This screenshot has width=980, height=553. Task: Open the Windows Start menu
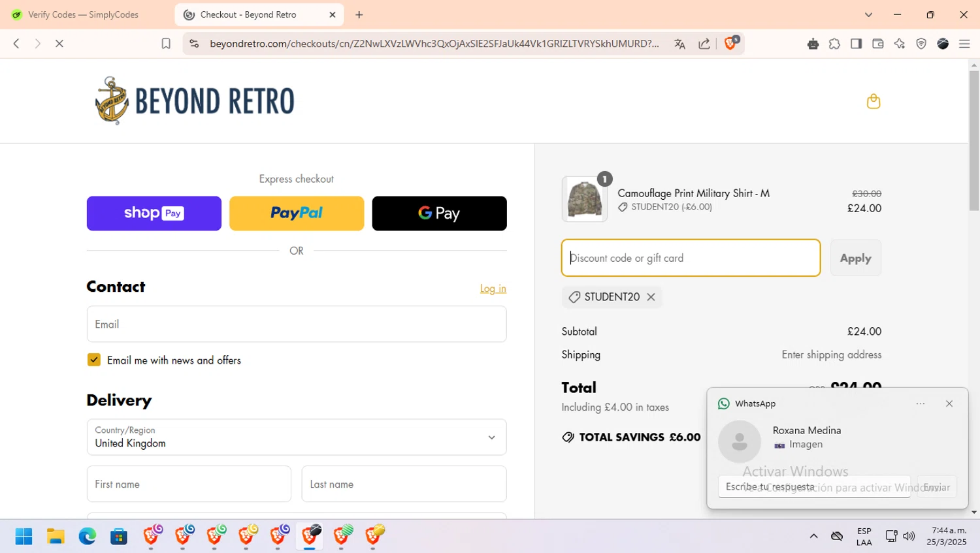coord(24,536)
